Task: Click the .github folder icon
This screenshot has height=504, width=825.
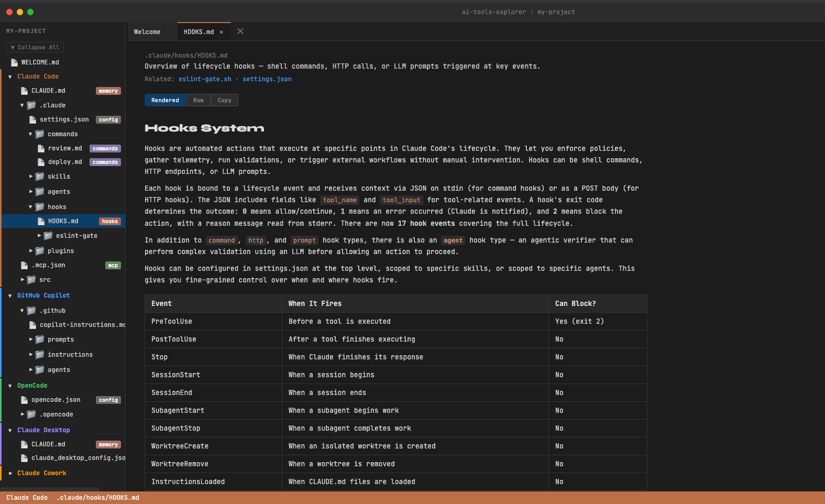Action: click(x=31, y=311)
